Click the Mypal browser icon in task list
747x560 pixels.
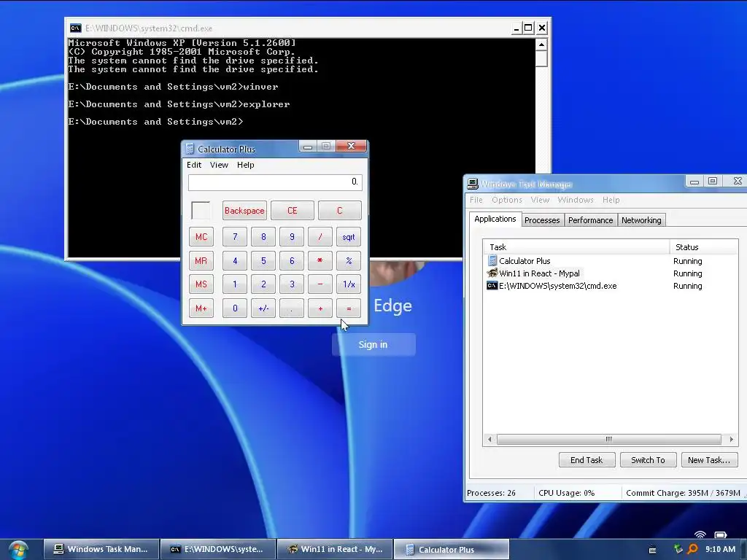coord(492,273)
